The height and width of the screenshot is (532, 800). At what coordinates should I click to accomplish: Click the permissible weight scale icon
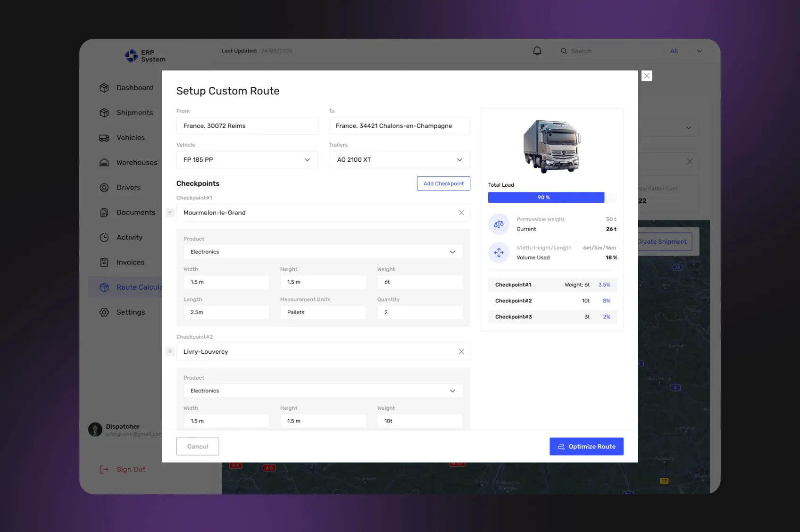[x=499, y=224]
